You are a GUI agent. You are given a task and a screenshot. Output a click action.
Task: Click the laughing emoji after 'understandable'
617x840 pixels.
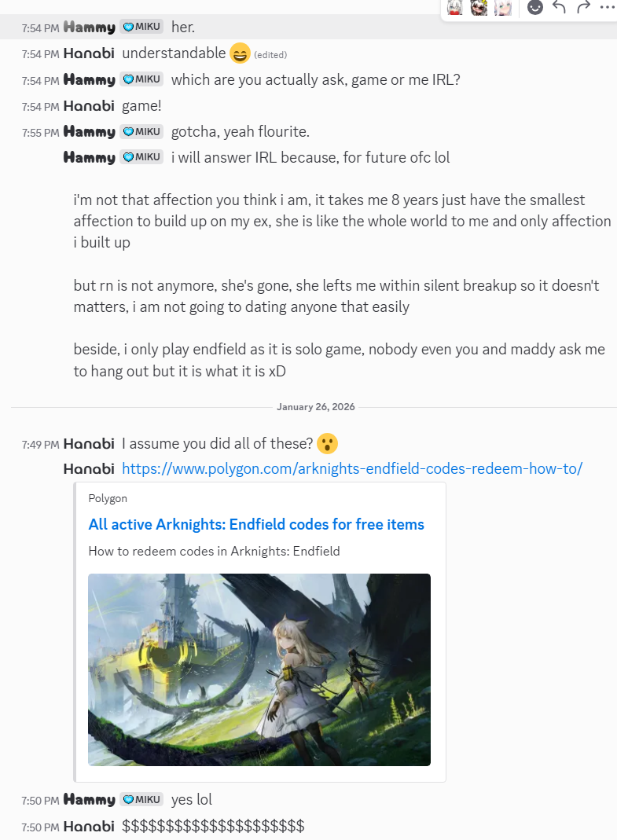point(240,53)
